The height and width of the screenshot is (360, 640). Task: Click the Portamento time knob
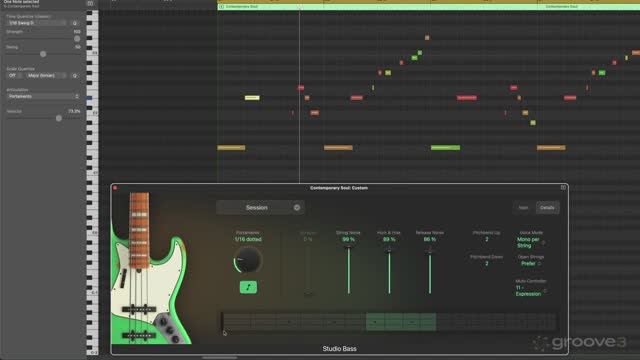pos(248,260)
